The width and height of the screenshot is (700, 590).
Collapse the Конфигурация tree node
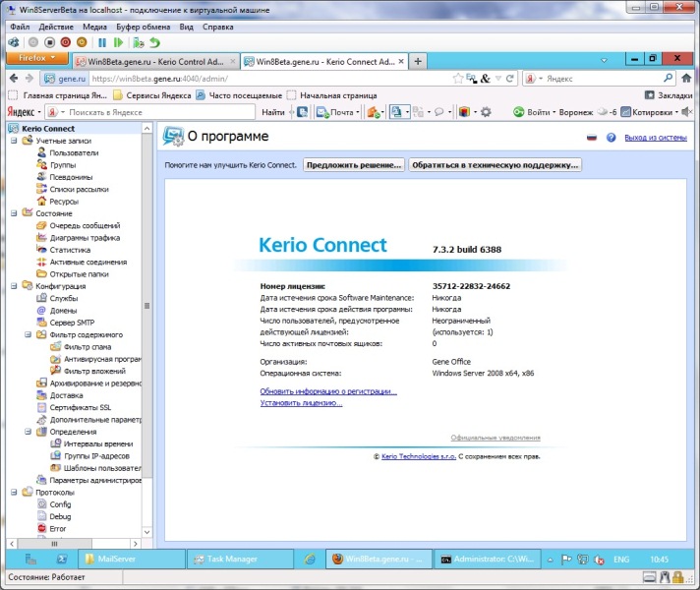[x=14, y=286]
